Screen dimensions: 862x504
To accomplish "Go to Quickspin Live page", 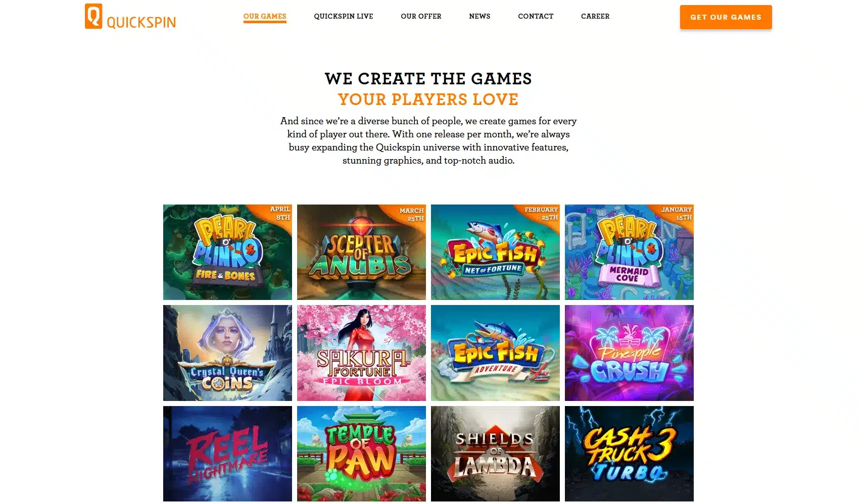I will [344, 16].
